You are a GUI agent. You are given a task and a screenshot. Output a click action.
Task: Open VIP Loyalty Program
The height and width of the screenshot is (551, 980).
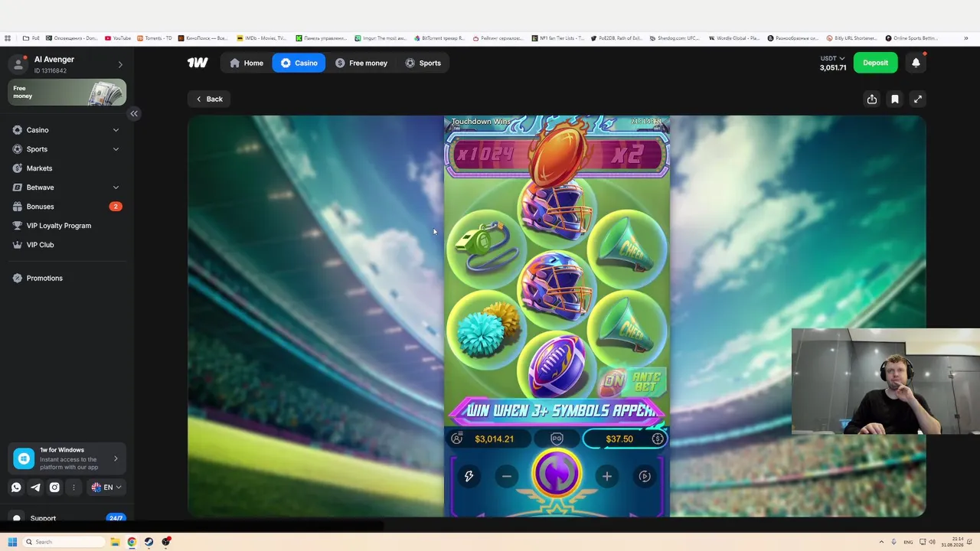coord(67,226)
